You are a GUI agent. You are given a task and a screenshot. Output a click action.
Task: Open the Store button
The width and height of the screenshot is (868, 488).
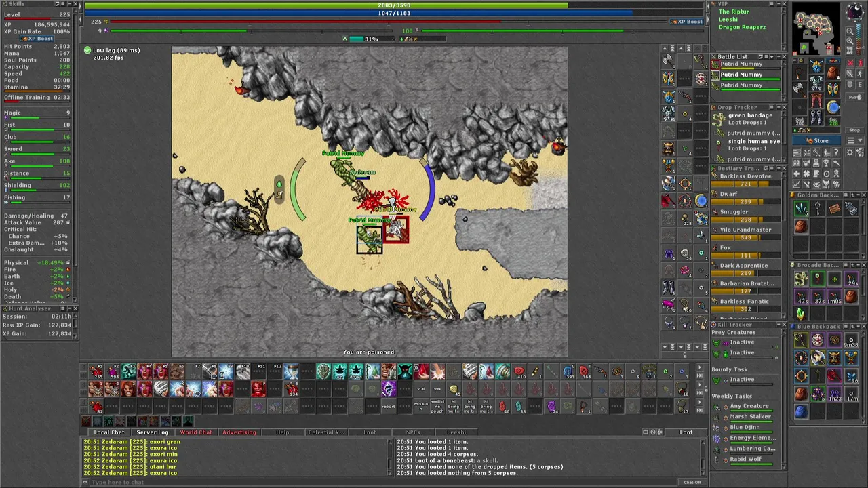click(816, 140)
